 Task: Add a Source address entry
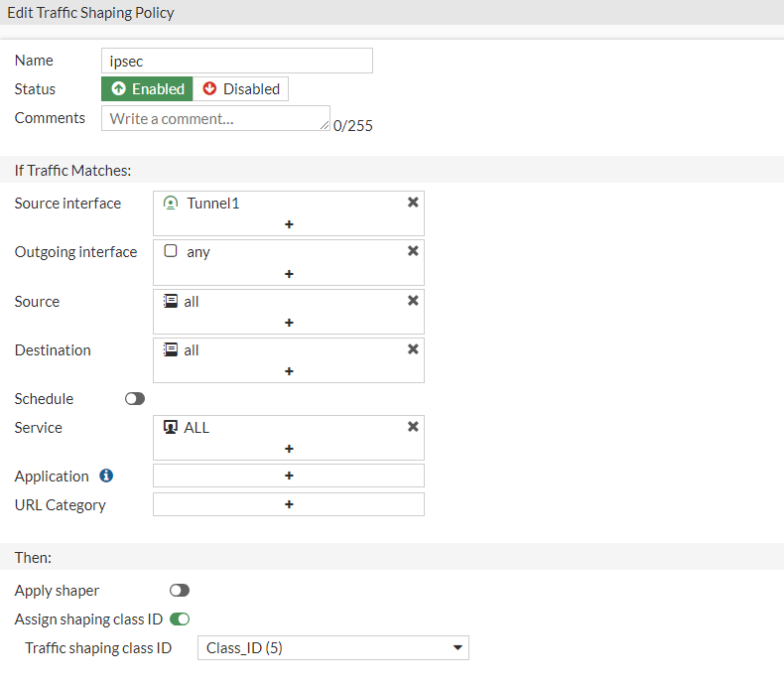coord(289,323)
